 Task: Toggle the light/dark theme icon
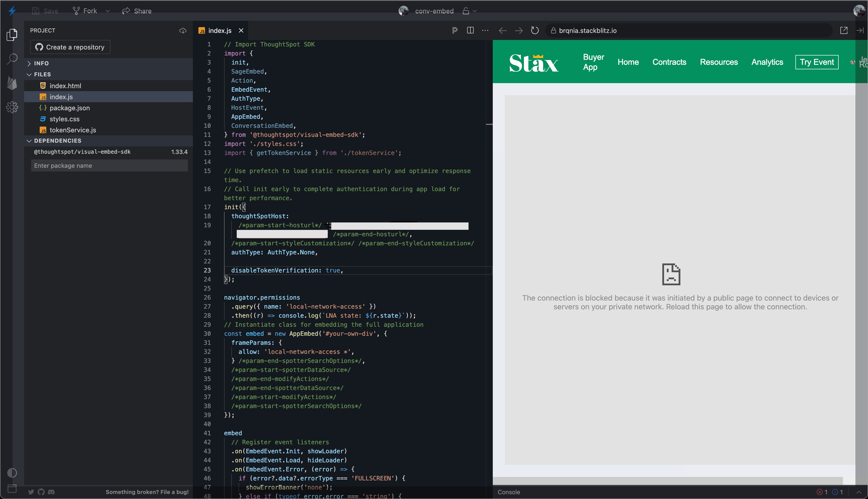tap(12, 473)
